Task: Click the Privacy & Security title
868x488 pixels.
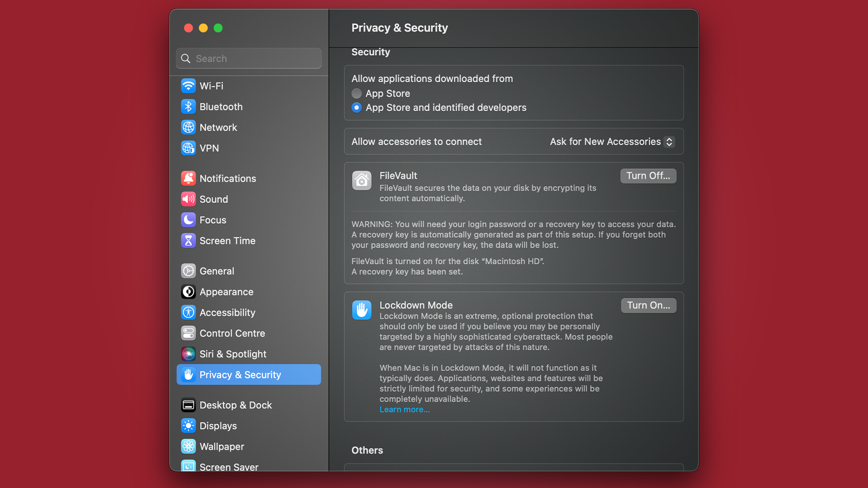Action: tap(400, 28)
